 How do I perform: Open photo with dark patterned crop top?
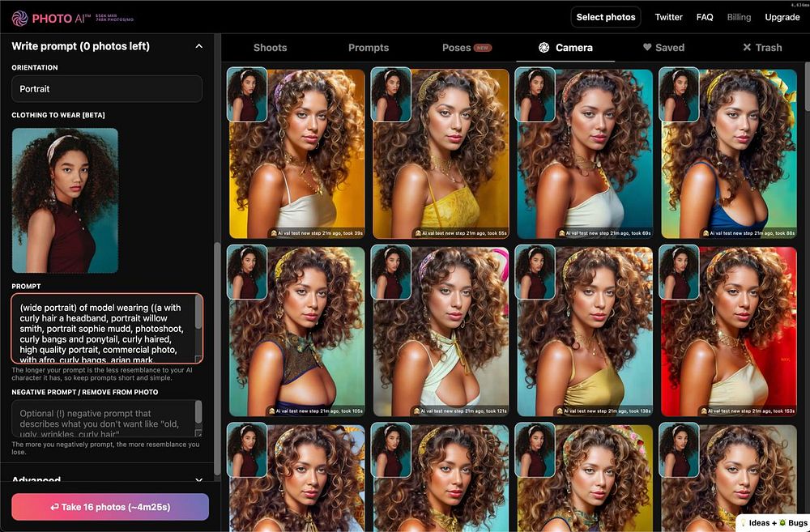[x=296, y=332]
